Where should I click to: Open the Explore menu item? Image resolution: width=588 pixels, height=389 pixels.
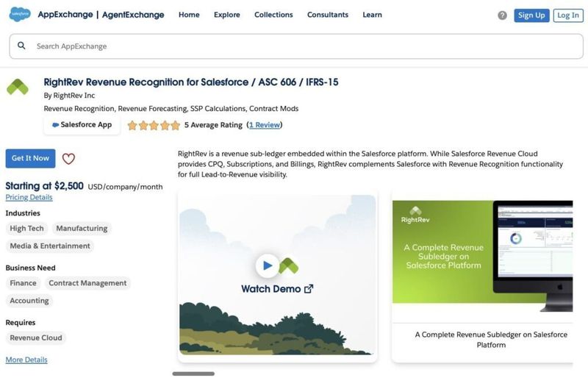[x=227, y=15]
